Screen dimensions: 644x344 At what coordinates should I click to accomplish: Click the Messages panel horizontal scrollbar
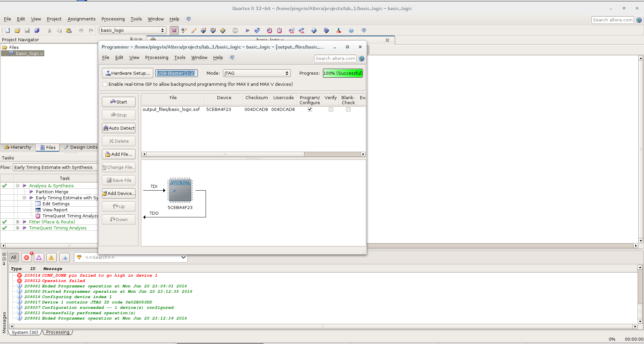[x=323, y=326]
